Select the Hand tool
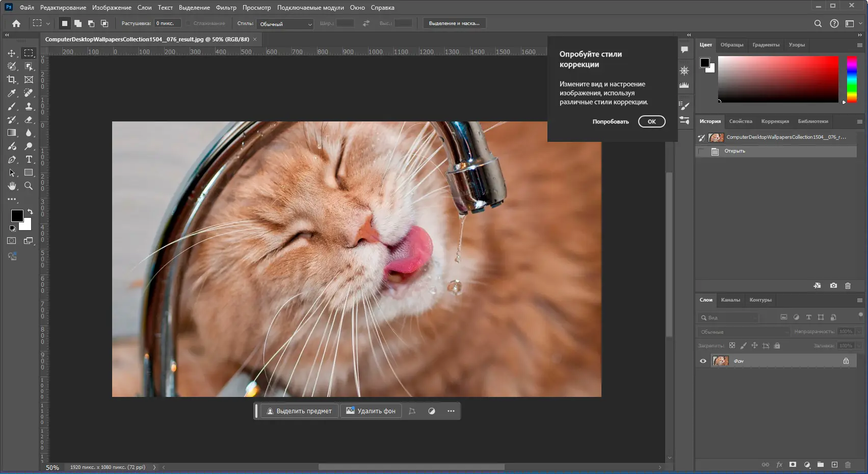Image resolution: width=868 pixels, height=474 pixels. click(x=12, y=186)
